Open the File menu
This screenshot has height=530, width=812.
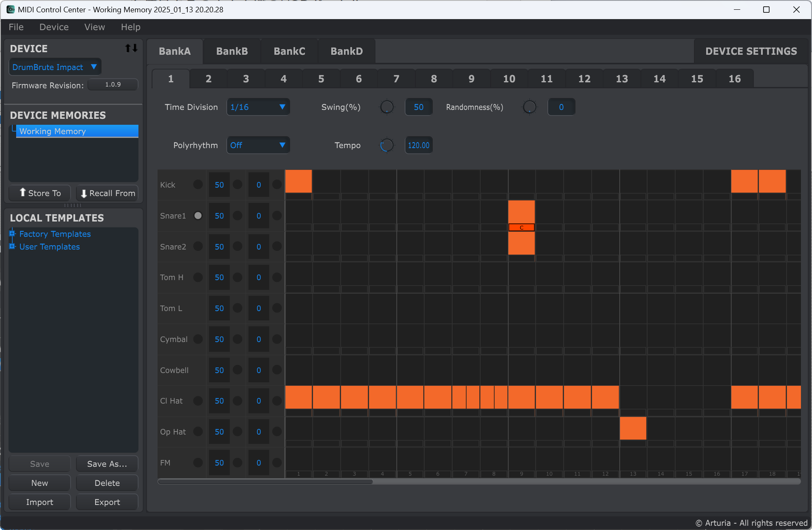click(16, 27)
